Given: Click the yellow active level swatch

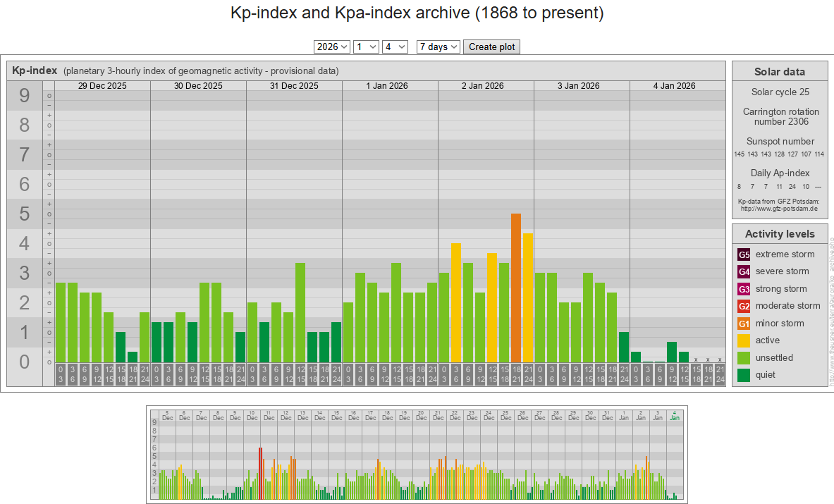Looking at the screenshot, I should click(x=744, y=340).
